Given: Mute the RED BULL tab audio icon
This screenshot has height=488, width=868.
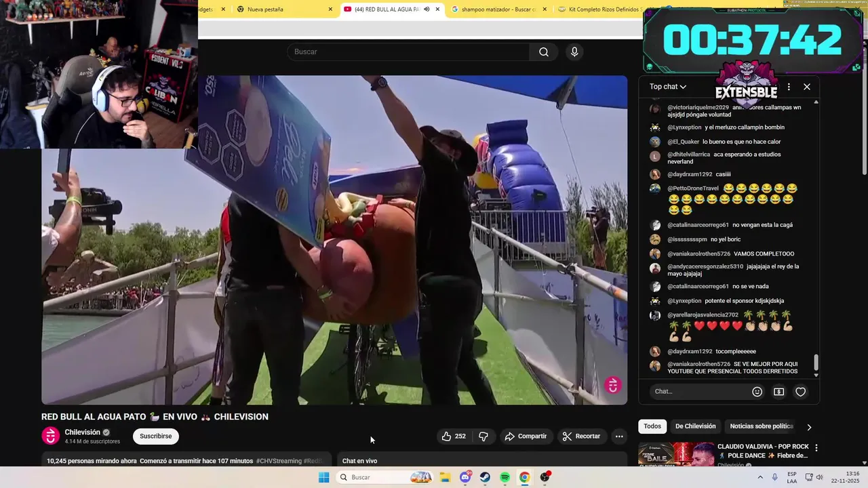Looking at the screenshot, I should point(427,9).
